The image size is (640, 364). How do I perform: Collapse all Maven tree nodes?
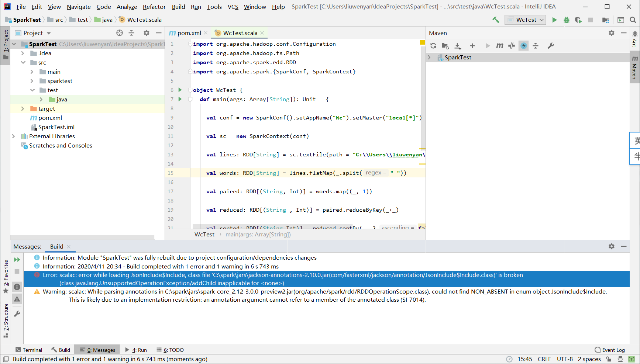pos(536,46)
